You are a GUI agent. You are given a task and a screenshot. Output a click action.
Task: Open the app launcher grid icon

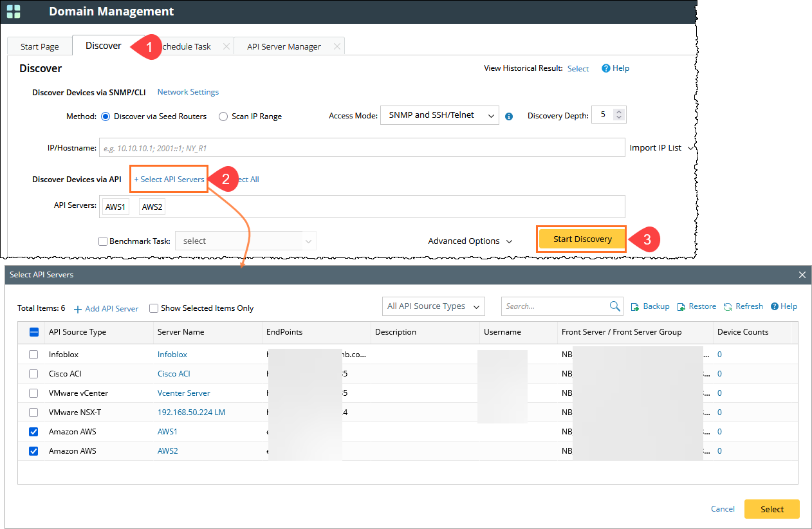[14, 12]
